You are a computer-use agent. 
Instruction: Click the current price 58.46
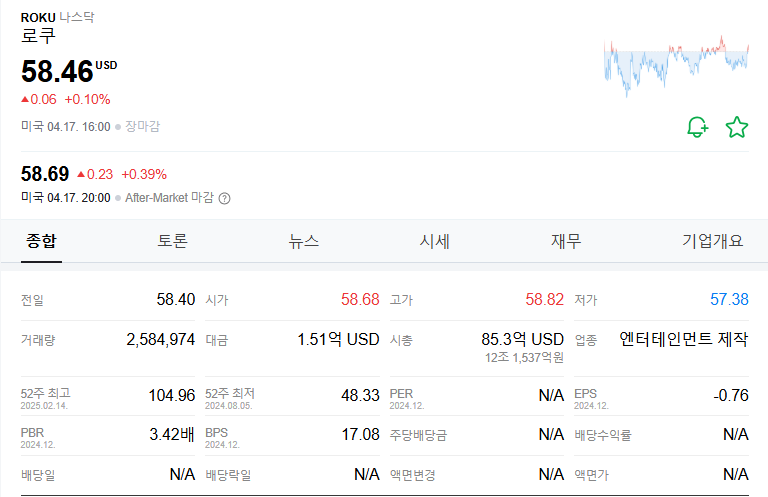click(x=57, y=71)
